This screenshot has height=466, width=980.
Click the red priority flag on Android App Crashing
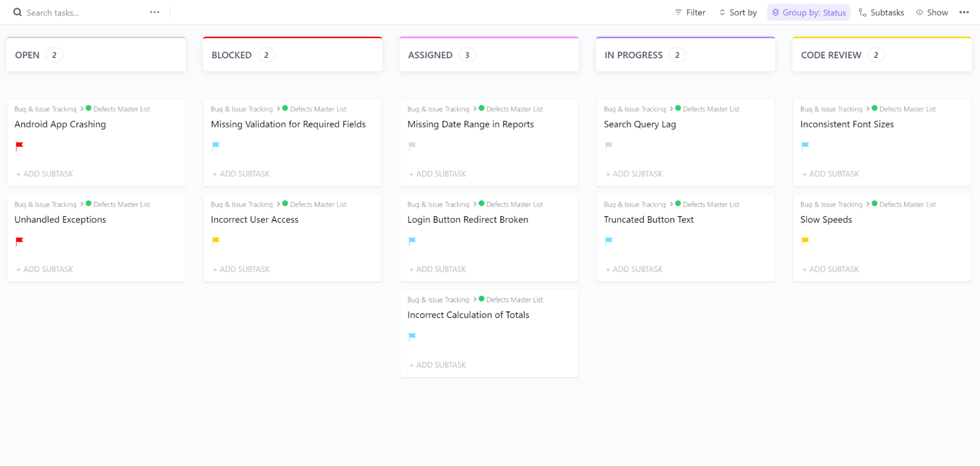[20, 146]
